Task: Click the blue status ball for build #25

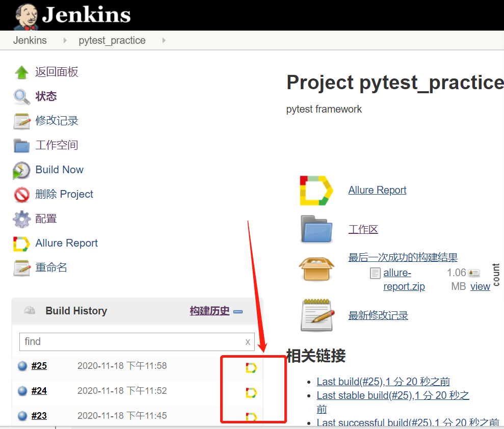Action: tap(22, 366)
